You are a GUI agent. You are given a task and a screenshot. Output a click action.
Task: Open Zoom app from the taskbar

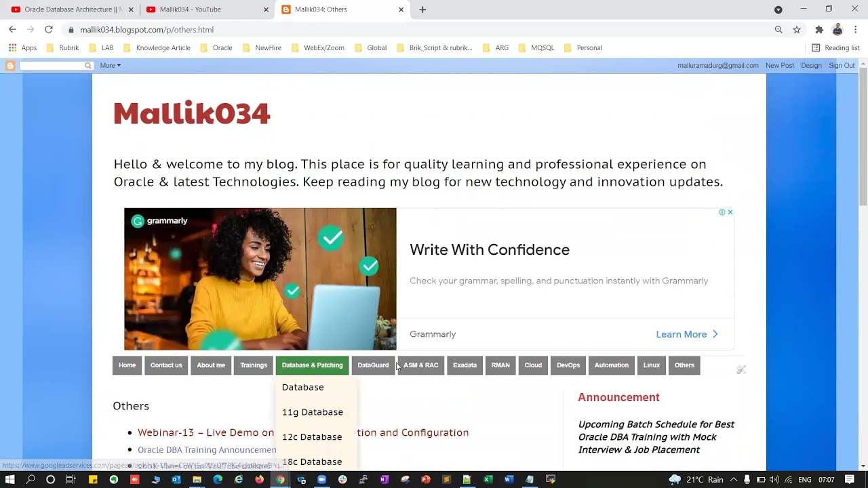pyautogui.click(x=321, y=479)
